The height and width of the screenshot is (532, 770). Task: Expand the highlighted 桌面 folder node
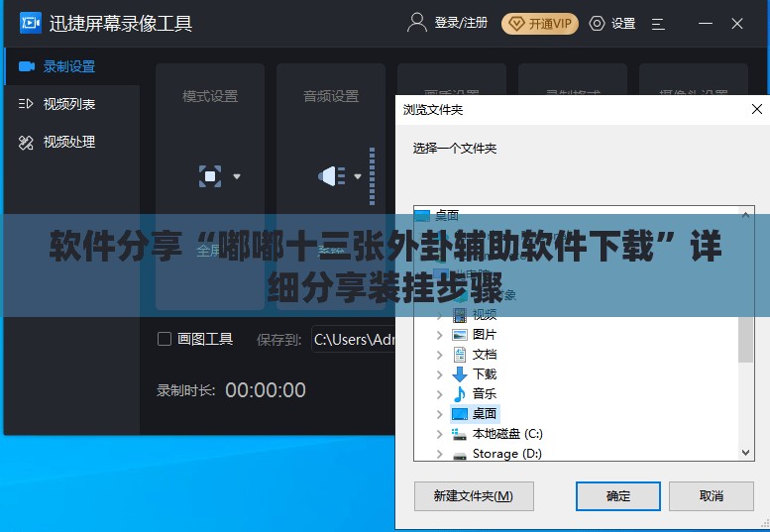(x=440, y=414)
